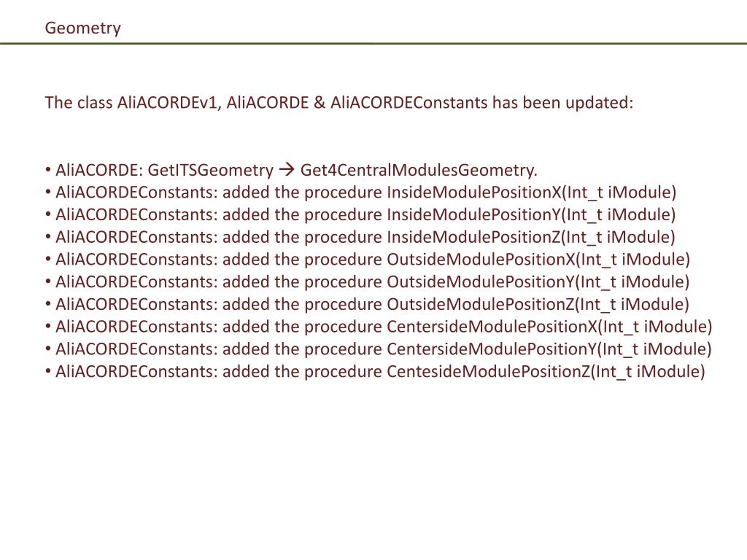Click OutsideModulePositionY procedure line
The height and width of the screenshot is (560, 747).
368,282
